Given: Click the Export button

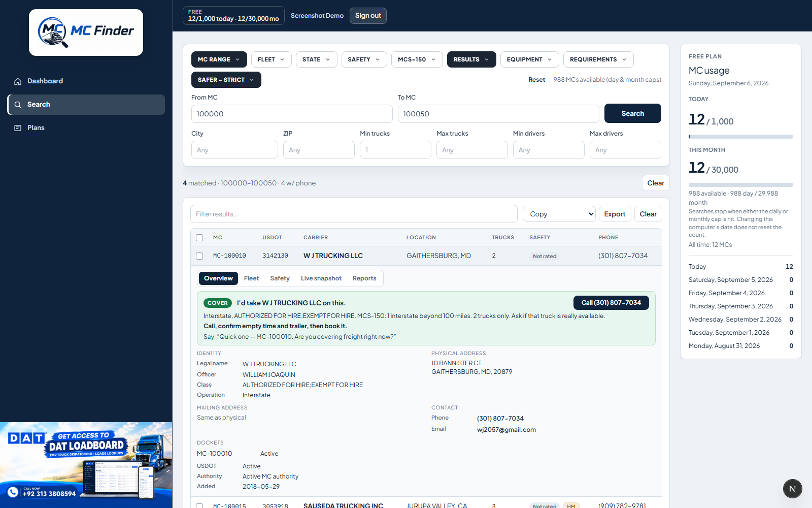Looking at the screenshot, I should tap(615, 214).
